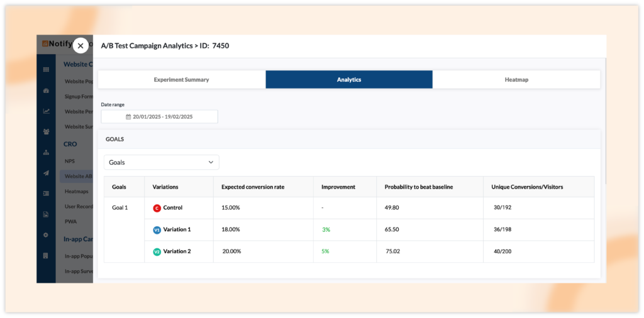Click the 49.80 probability value
Screen dimensions: 644x318
tap(392, 207)
